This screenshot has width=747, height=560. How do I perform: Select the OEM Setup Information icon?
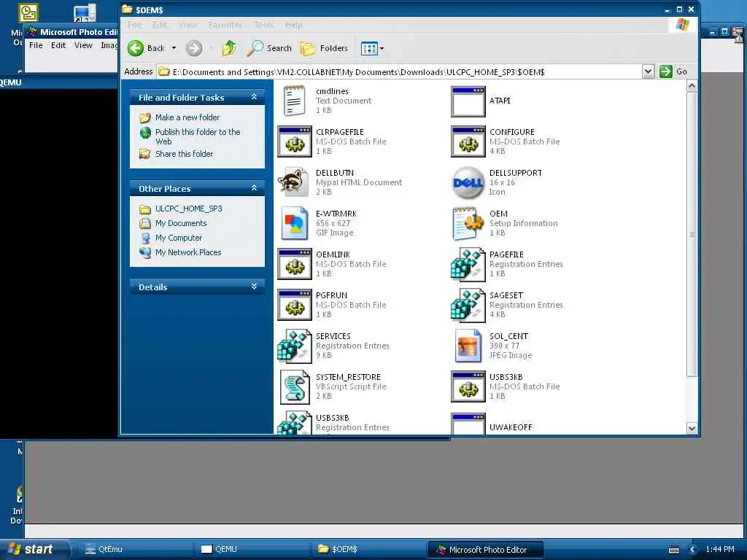(x=468, y=223)
